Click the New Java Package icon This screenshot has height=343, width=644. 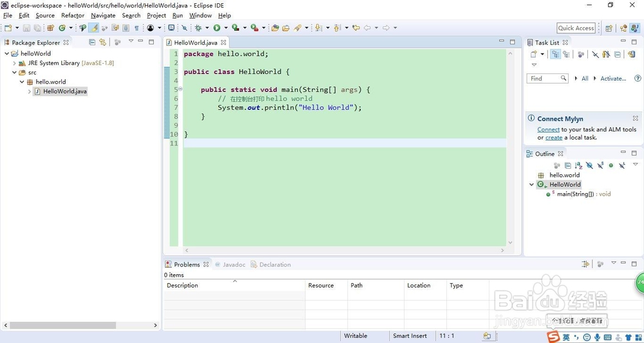click(x=51, y=28)
